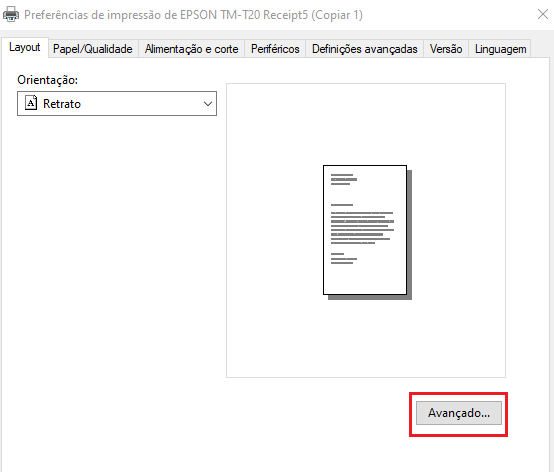Image resolution: width=554 pixels, height=472 pixels.
Task: Click the printer icon in title bar
Action: (x=11, y=14)
